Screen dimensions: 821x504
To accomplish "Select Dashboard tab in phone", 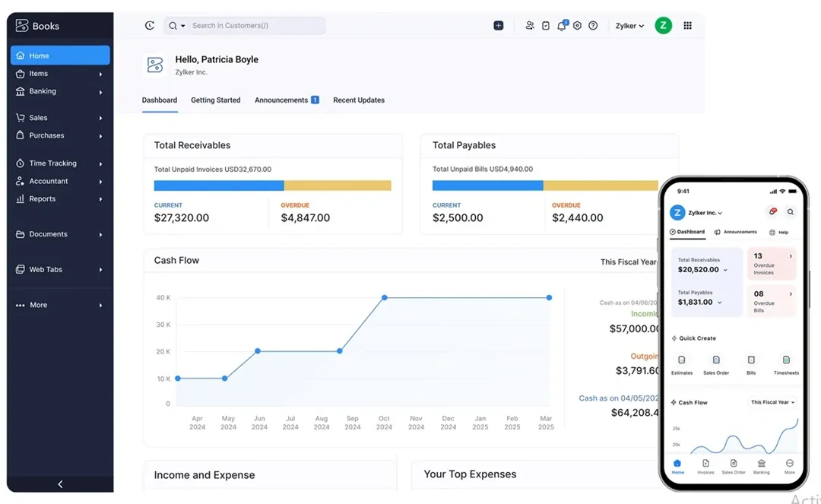I will (687, 232).
